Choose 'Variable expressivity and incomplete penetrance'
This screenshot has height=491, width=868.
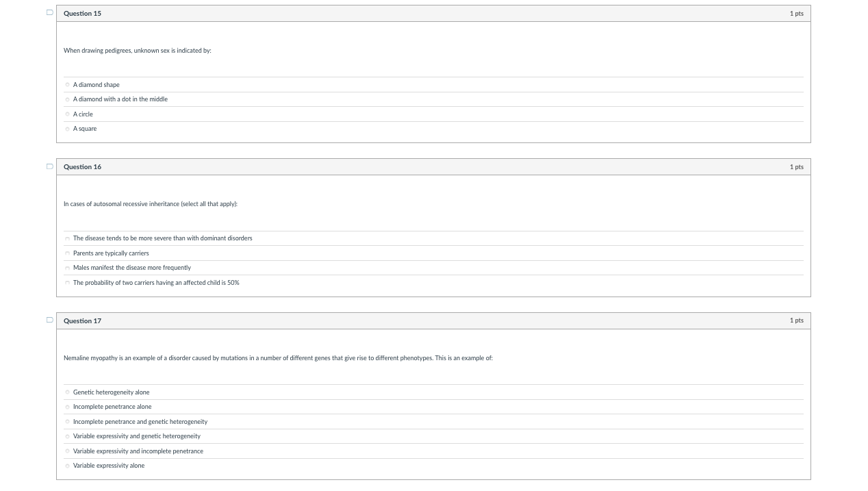coord(68,451)
